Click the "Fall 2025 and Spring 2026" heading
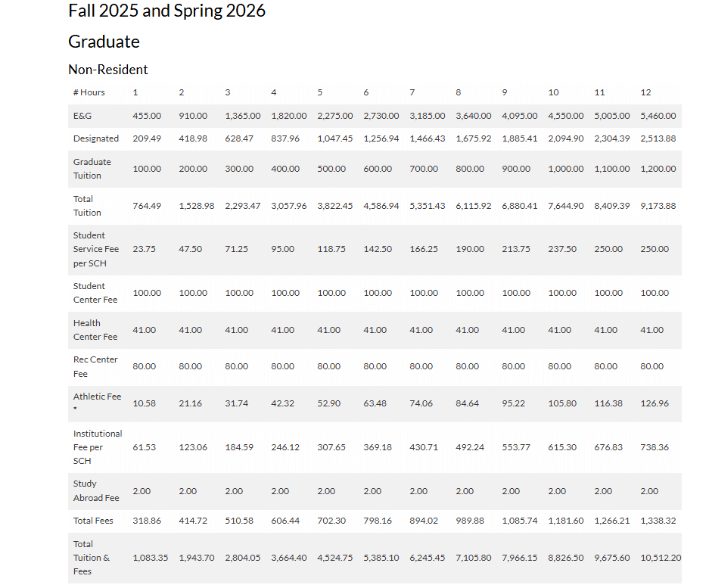The height and width of the screenshot is (588, 709). click(x=166, y=11)
